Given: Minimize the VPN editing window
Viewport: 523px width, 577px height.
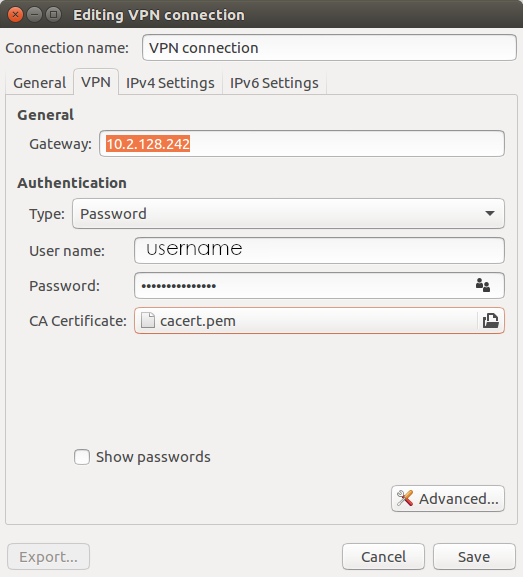Looking at the screenshot, I should [35, 15].
